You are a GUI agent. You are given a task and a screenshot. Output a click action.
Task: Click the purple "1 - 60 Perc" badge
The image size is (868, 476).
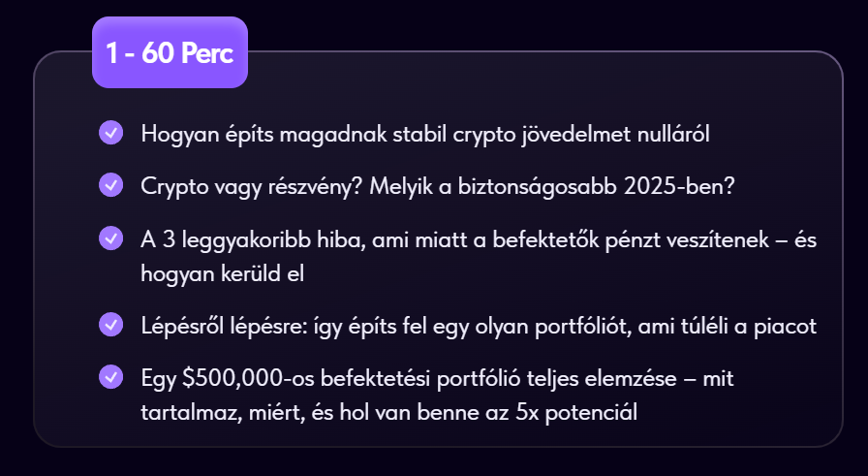pos(170,52)
